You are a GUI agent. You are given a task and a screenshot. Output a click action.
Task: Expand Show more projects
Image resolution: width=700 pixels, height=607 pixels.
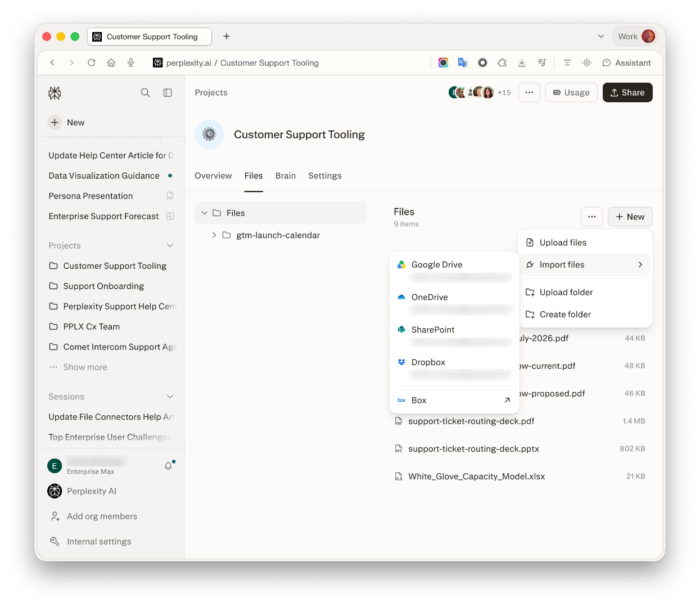click(85, 367)
